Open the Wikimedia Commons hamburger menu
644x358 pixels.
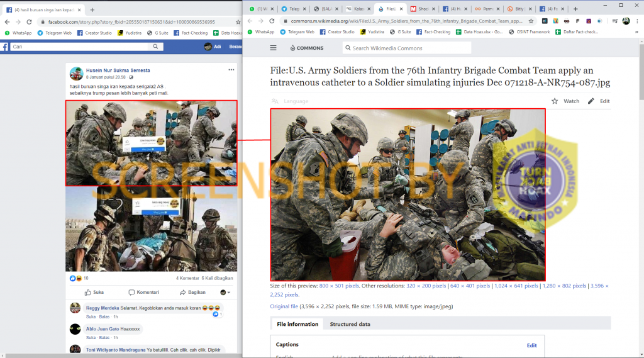[273, 48]
